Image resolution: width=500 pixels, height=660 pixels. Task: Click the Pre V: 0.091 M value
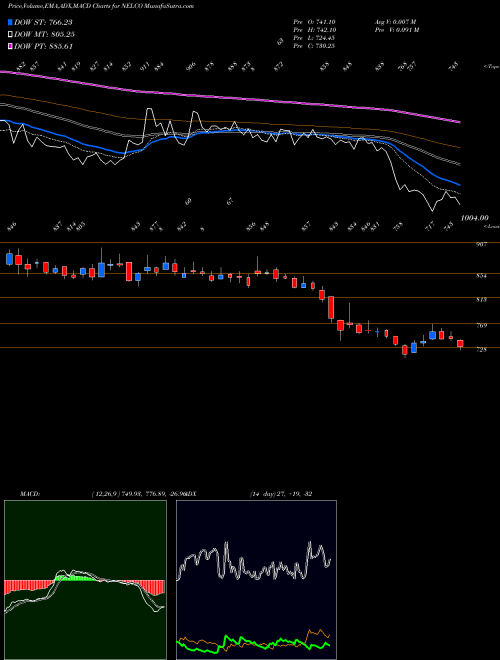tap(396, 30)
